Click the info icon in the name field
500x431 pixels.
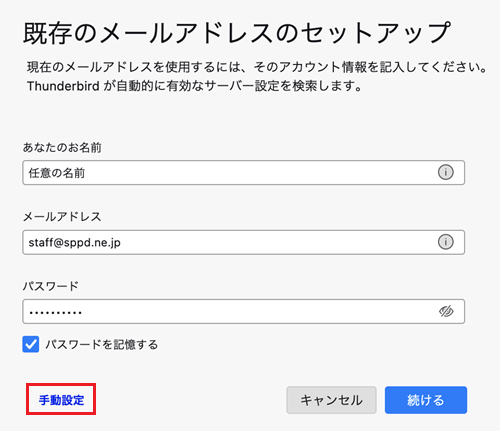tap(446, 173)
